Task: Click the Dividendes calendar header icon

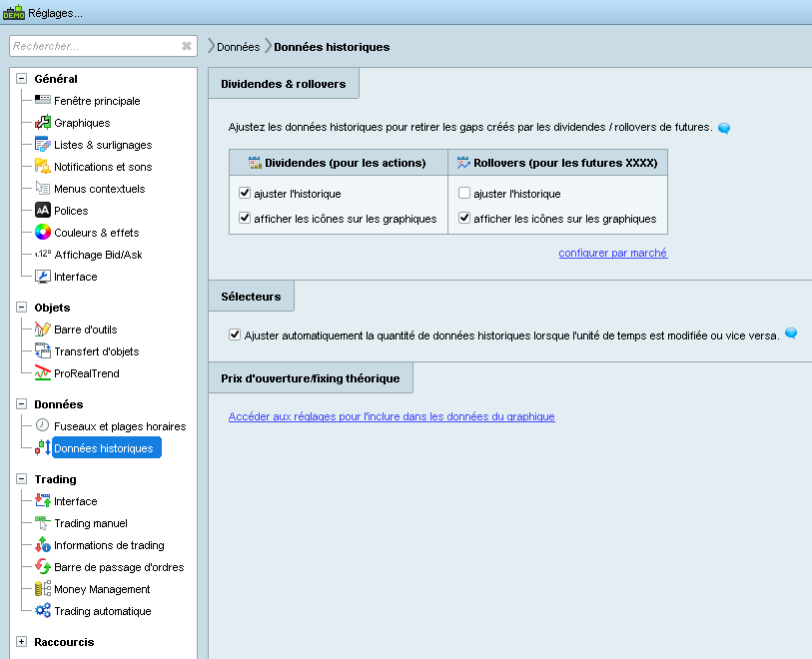Action: [255, 163]
